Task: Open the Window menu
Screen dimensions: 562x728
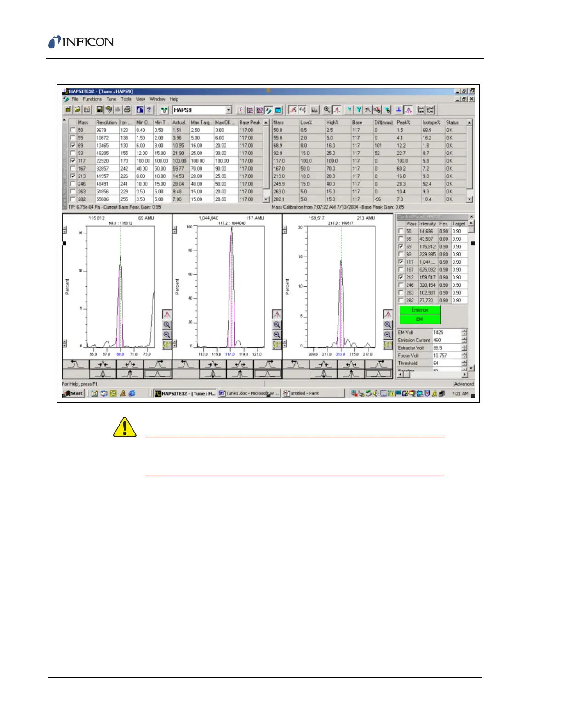Action: 157,99
